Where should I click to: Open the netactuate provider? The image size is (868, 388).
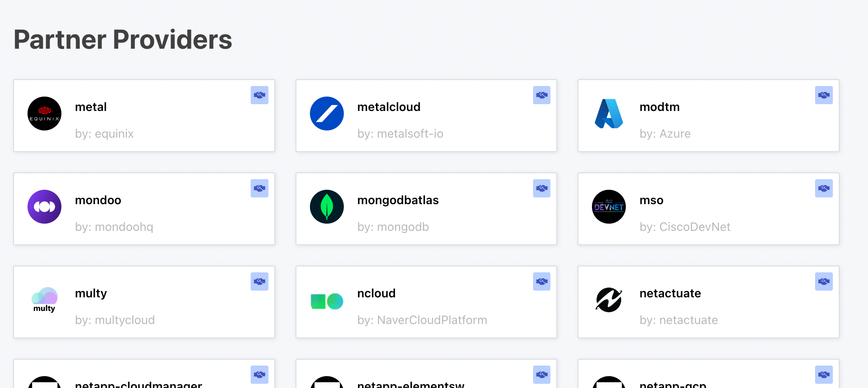click(708, 302)
